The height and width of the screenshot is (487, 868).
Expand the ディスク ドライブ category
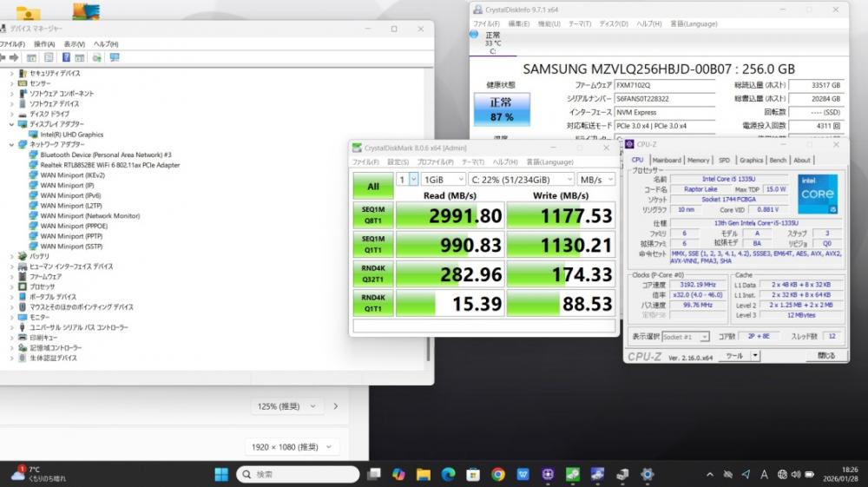coord(11,114)
